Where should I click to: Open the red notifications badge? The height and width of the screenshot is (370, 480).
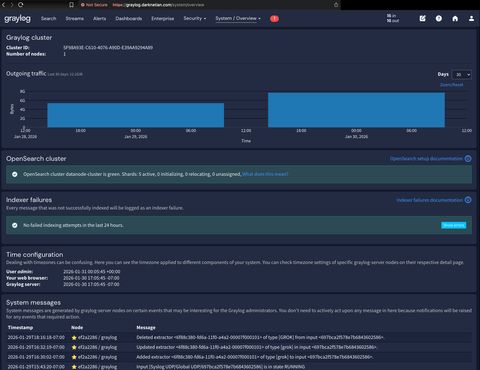[x=274, y=19]
